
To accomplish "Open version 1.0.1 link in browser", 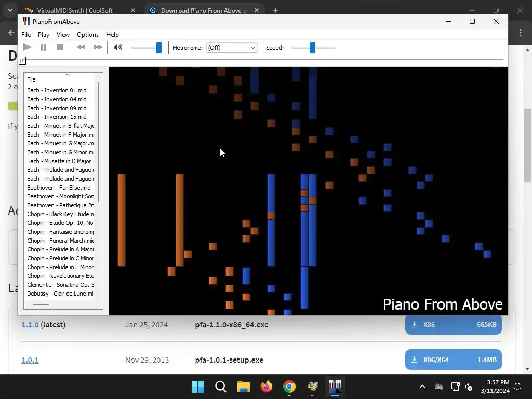I will [x=30, y=360].
